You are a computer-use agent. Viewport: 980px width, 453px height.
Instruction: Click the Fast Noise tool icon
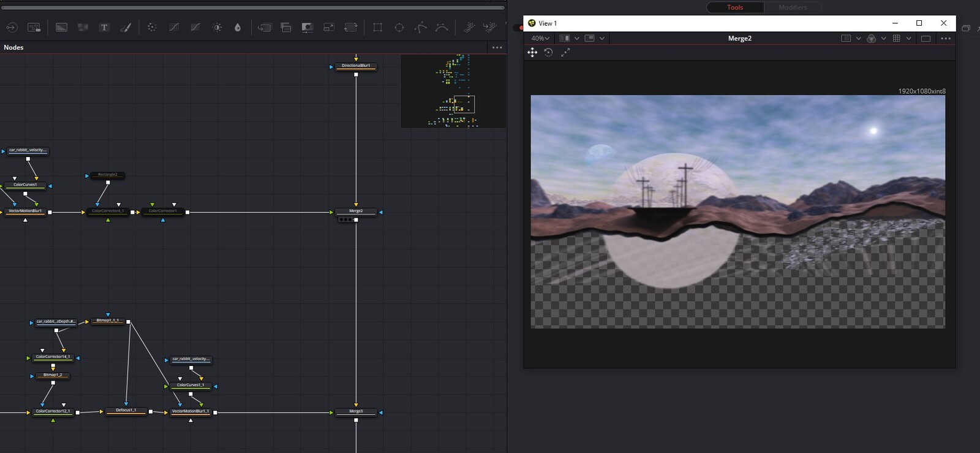pos(83,28)
